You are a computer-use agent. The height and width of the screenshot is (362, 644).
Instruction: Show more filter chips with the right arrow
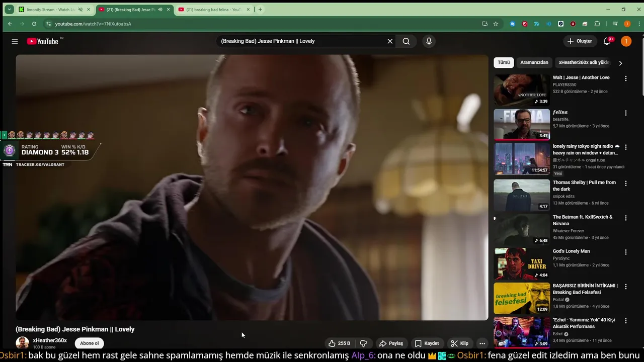(620, 63)
